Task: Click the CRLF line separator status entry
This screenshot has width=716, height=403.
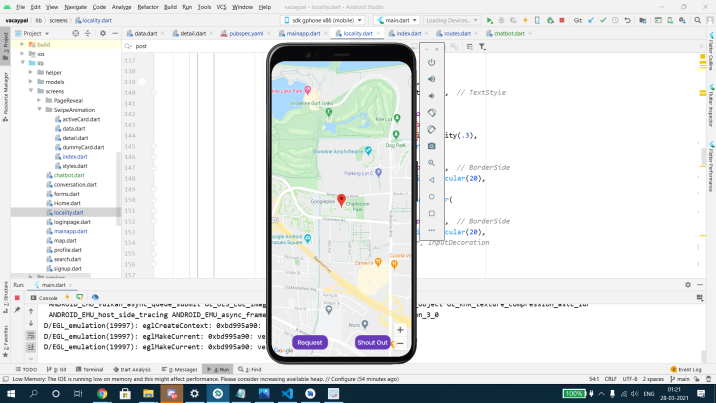Action: [x=610, y=379]
